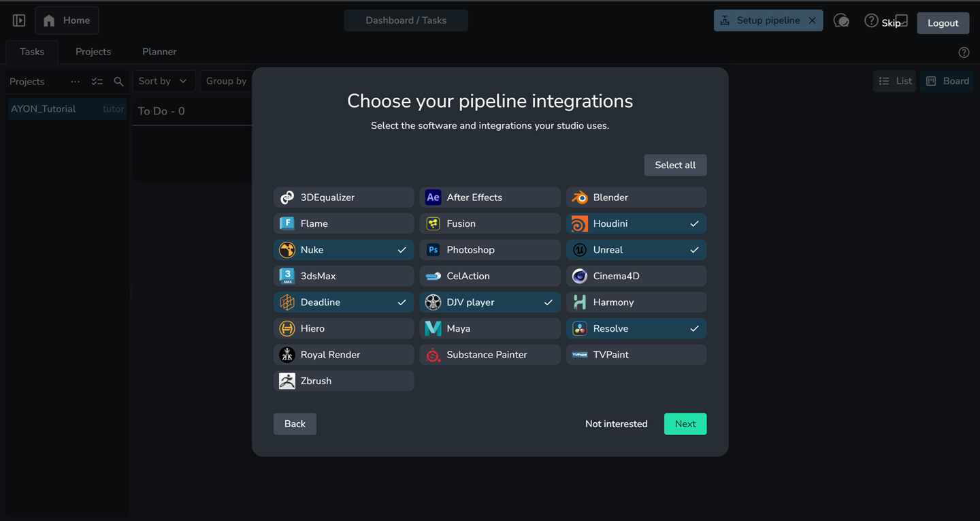Viewport: 980px width, 521px height.
Task: Enable the TVPaint integration
Action: click(x=636, y=355)
